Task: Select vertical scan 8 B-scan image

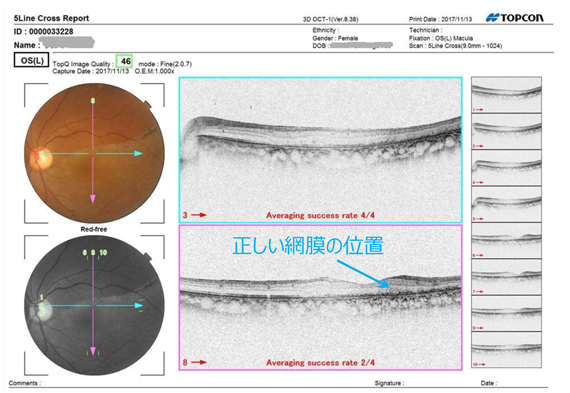Action: (320, 297)
